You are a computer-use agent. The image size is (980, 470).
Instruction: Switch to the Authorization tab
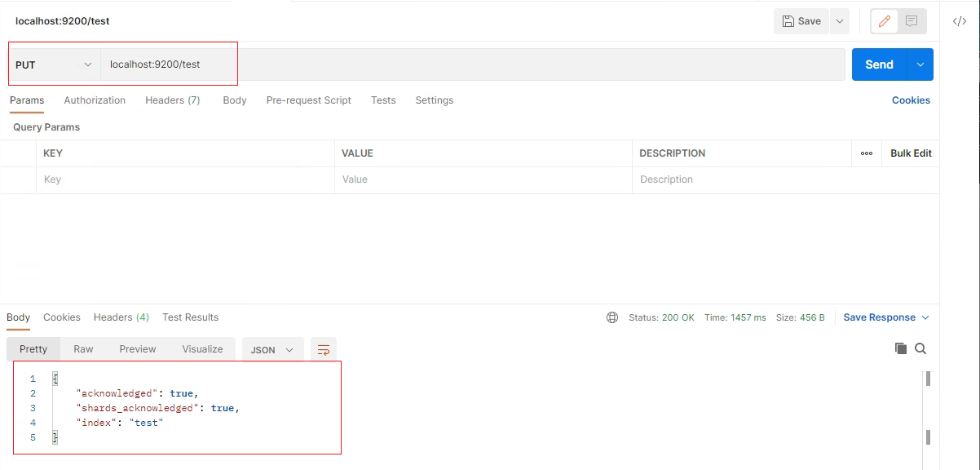(95, 100)
